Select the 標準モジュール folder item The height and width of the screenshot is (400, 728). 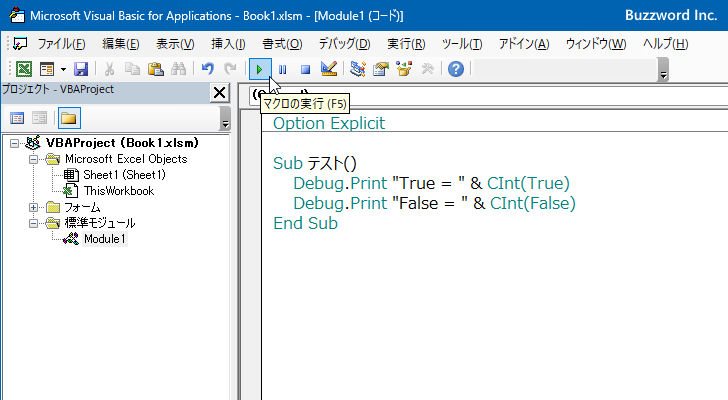coord(99,223)
